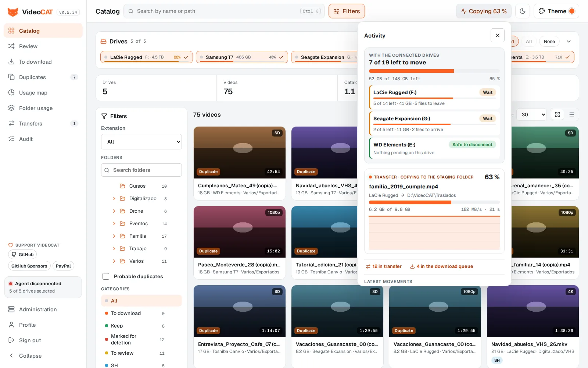Open the 4 in the download queue link
The width and height of the screenshot is (588, 368).
[441, 266]
